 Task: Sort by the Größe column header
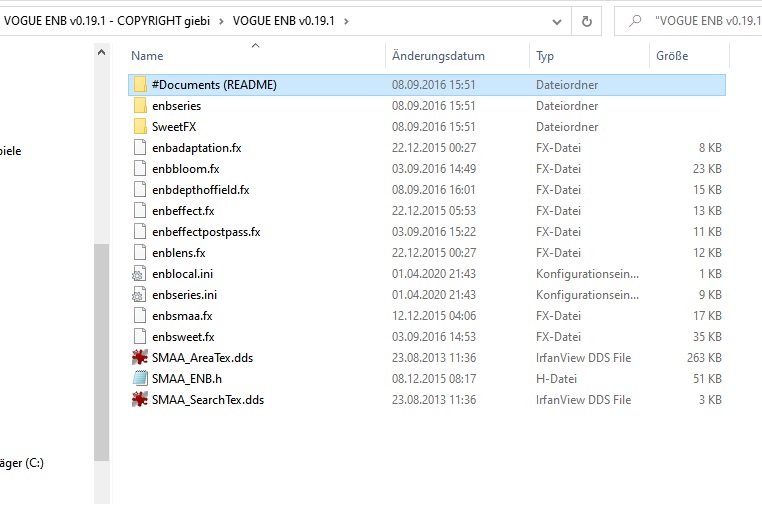pos(671,56)
